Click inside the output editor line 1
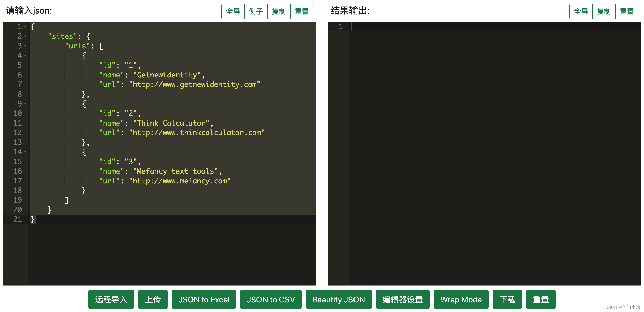Screen dimensions: 644x312 482,27
